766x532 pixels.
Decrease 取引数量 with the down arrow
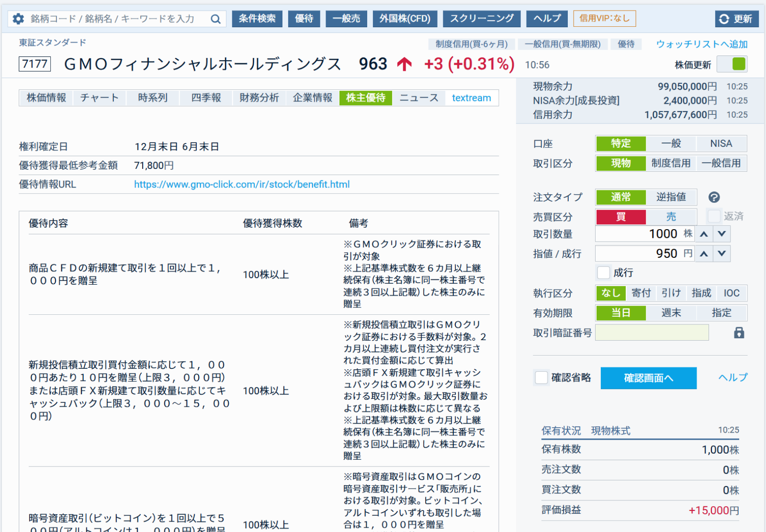[x=722, y=234]
